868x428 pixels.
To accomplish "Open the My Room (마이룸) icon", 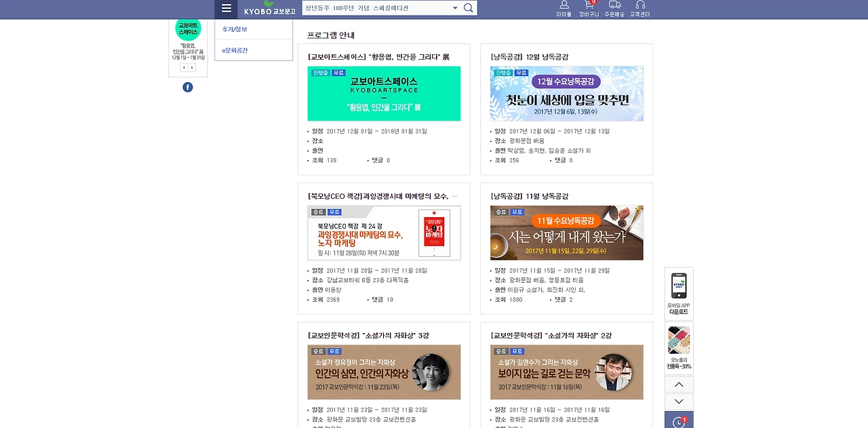I will (563, 7).
